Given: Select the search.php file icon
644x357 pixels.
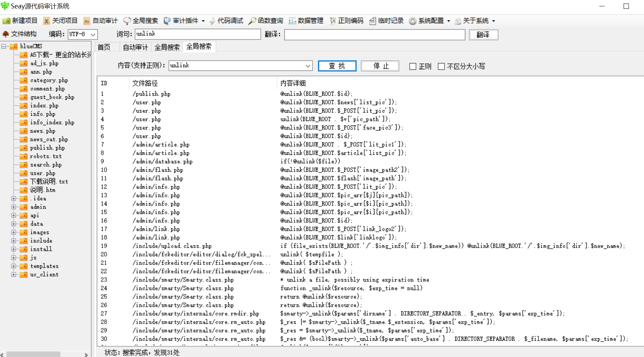Looking at the screenshot, I should 24,165.
